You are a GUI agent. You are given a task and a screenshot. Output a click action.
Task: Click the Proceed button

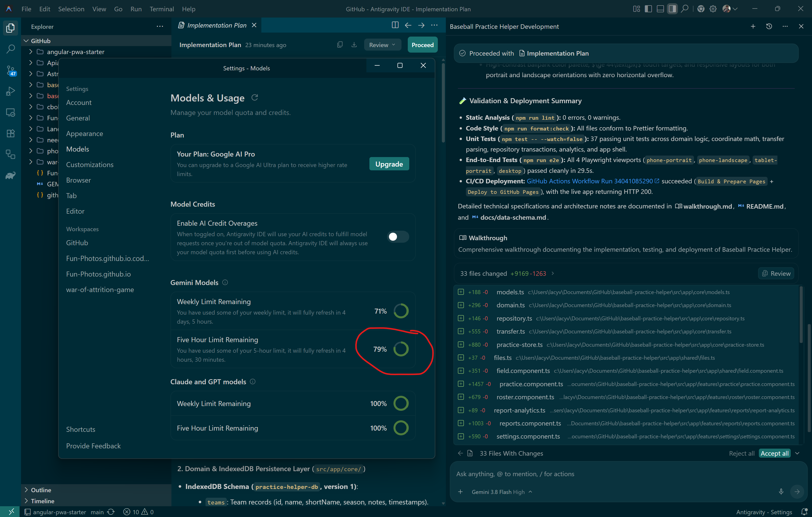(423, 45)
